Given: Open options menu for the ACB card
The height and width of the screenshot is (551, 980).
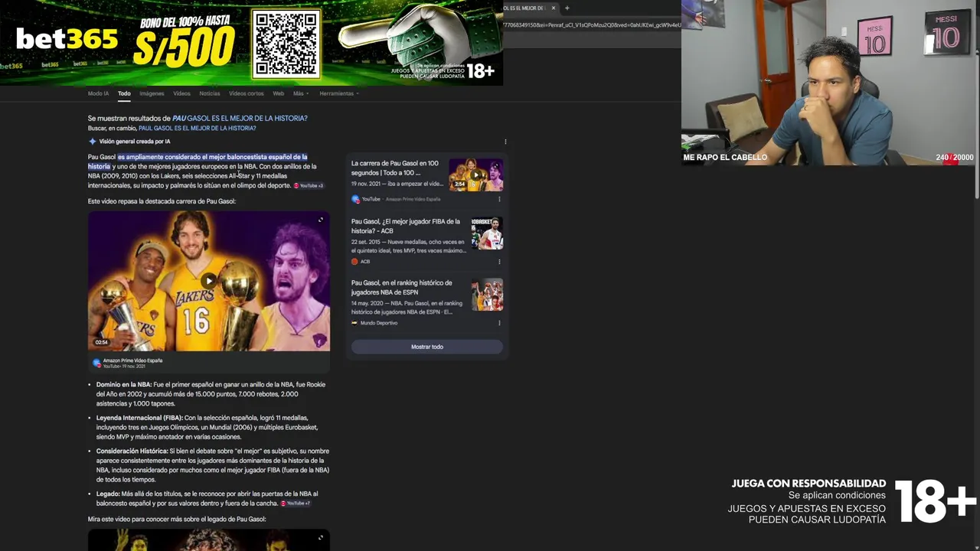Looking at the screenshot, I should click(x=499, y=262).
